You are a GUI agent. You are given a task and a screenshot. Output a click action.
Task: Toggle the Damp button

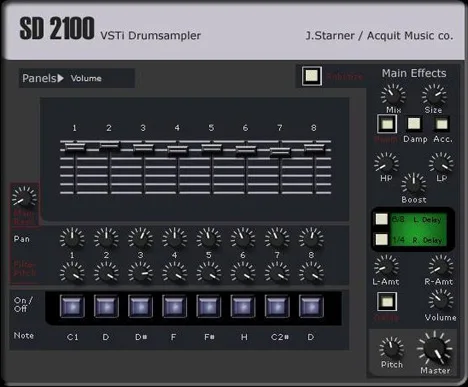click(414, 124)
